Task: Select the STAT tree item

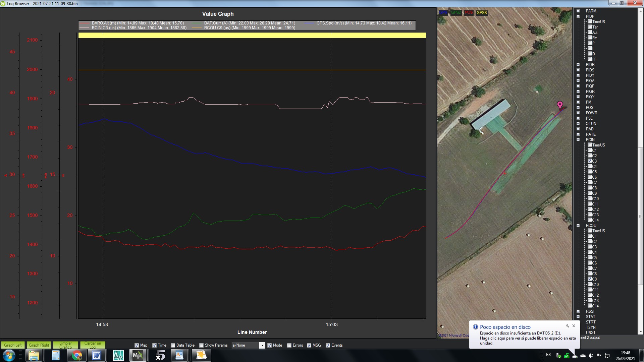Action: click(x=590, y=317)
